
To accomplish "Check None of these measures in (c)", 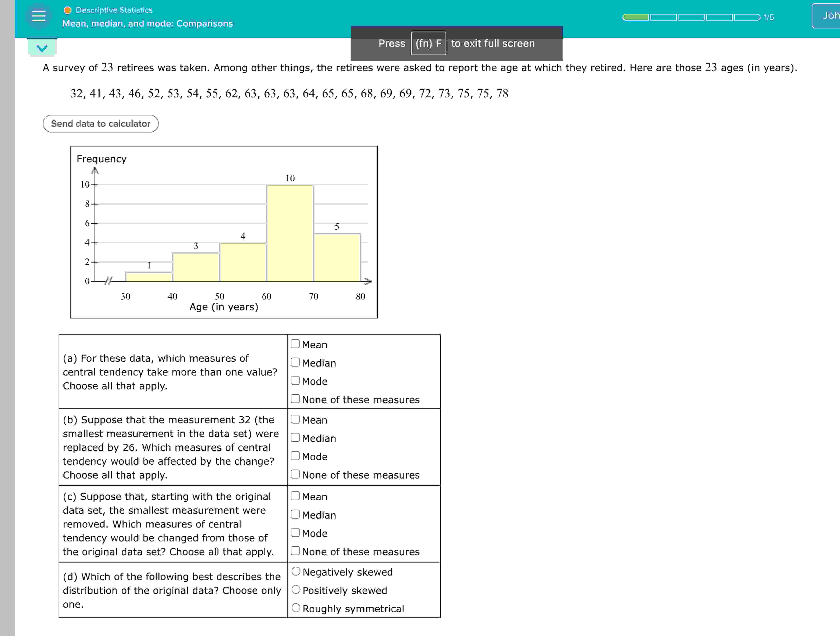I will click(295, 551).
